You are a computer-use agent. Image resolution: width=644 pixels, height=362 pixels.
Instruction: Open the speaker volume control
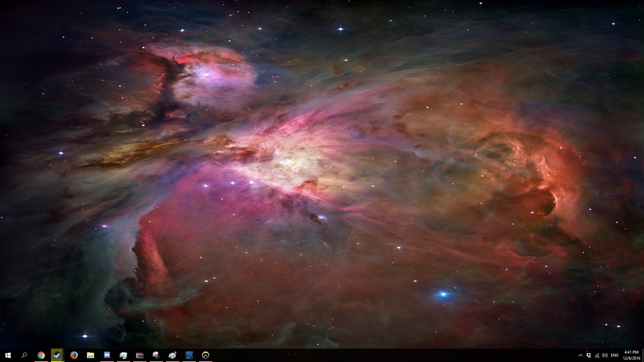[x=605, y=355]
